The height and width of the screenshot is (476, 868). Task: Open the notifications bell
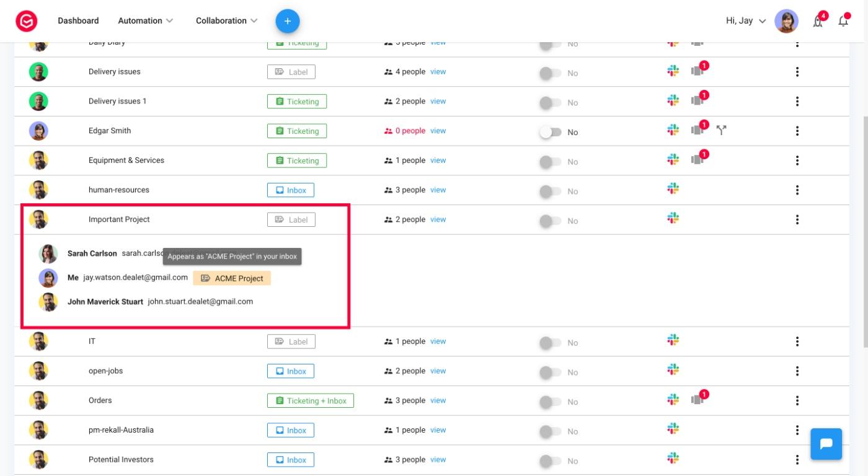(843, 20)
